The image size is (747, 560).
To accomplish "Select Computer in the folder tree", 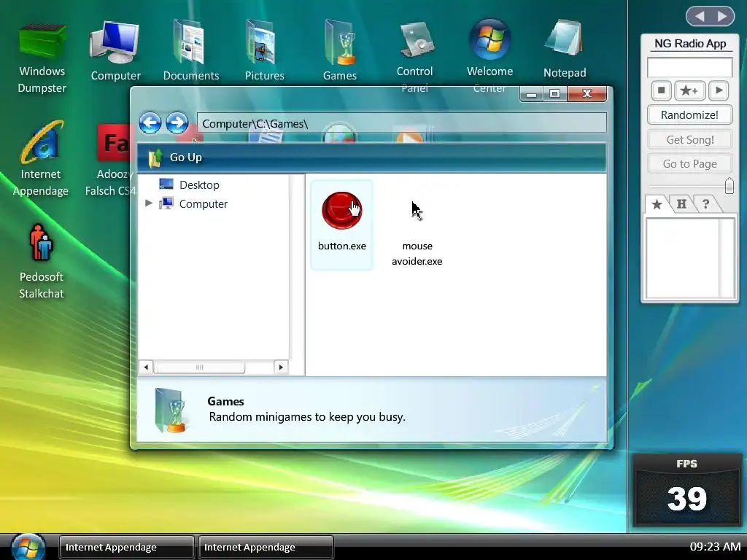I will click(x=193, y=204).
